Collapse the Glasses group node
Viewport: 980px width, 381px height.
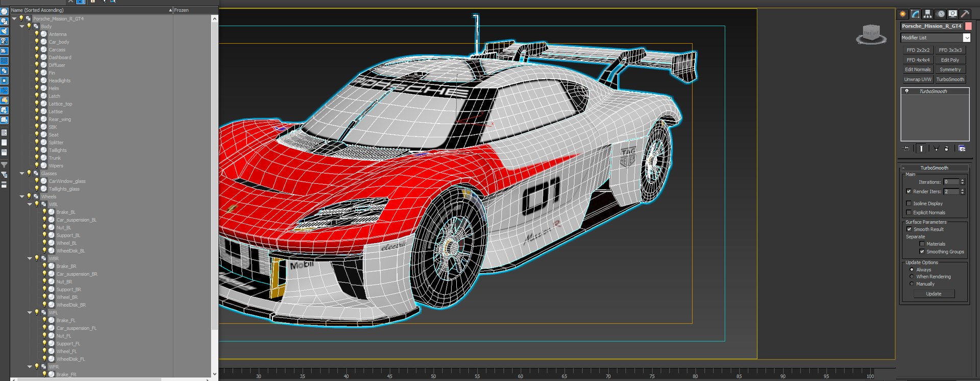click(22, 173)
